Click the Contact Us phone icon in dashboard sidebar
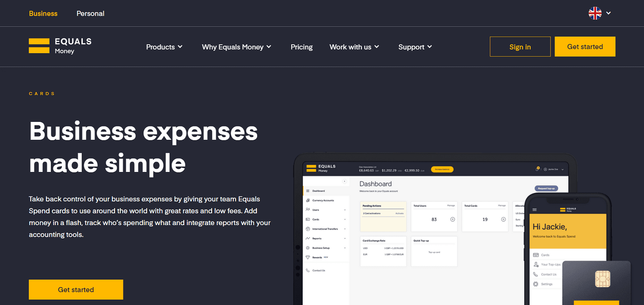Viewport: 644px width, 305px height. (308, 270)
